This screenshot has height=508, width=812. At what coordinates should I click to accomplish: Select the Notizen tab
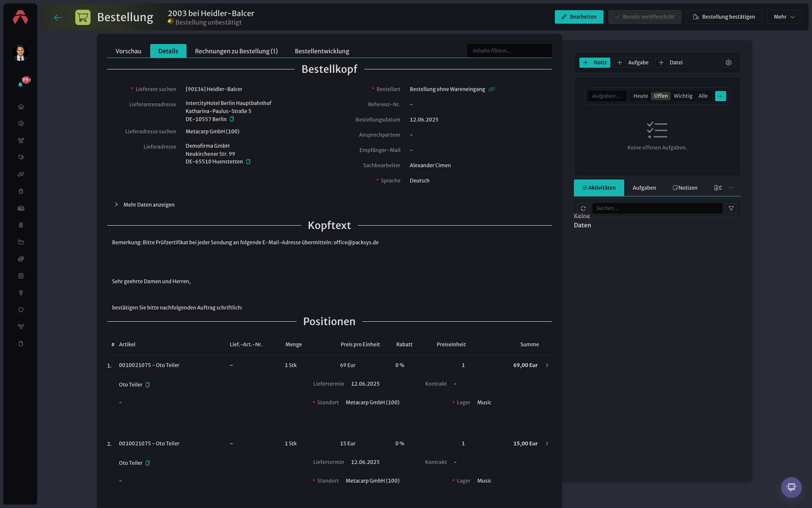685,188
